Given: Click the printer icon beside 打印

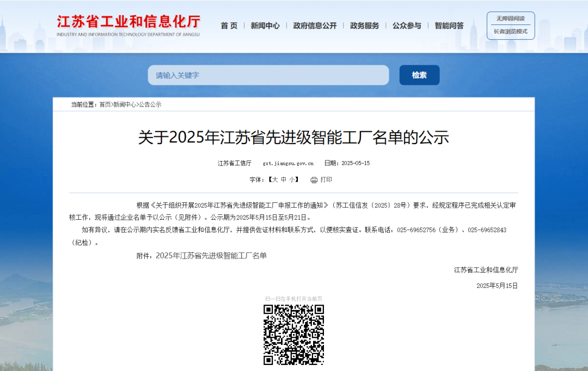Looking at the screenshot, I should pyautogui.click(x=314, y=180).
